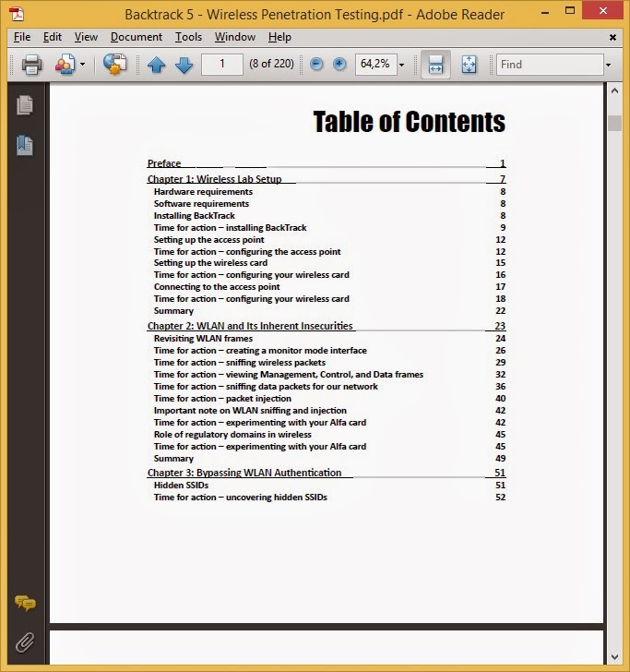630x672 pixels.
Task: Click Time for action – packet injection
Action: [x=222, y=398]
